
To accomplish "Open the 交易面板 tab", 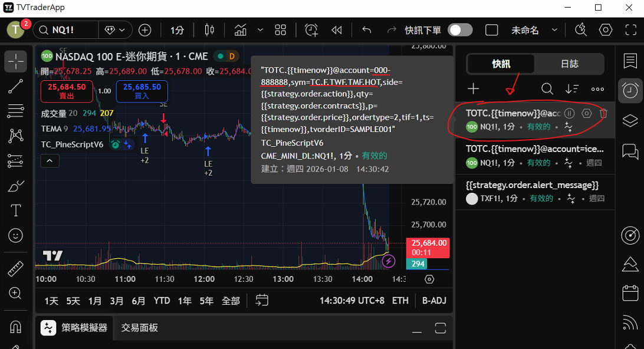I will [140, 328].
